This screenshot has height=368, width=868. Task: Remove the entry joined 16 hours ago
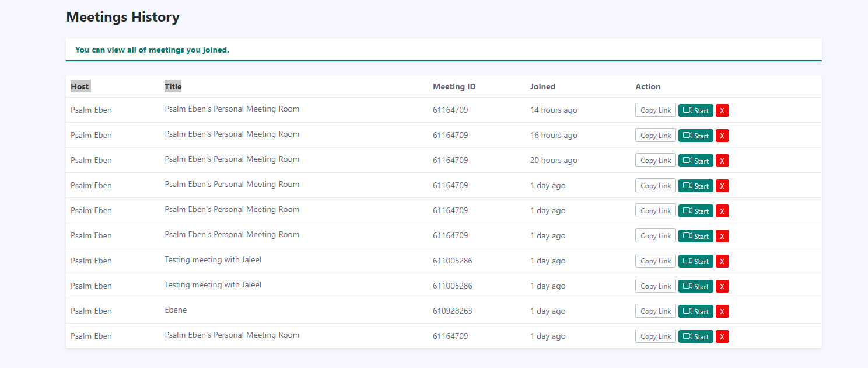point(722,136)
